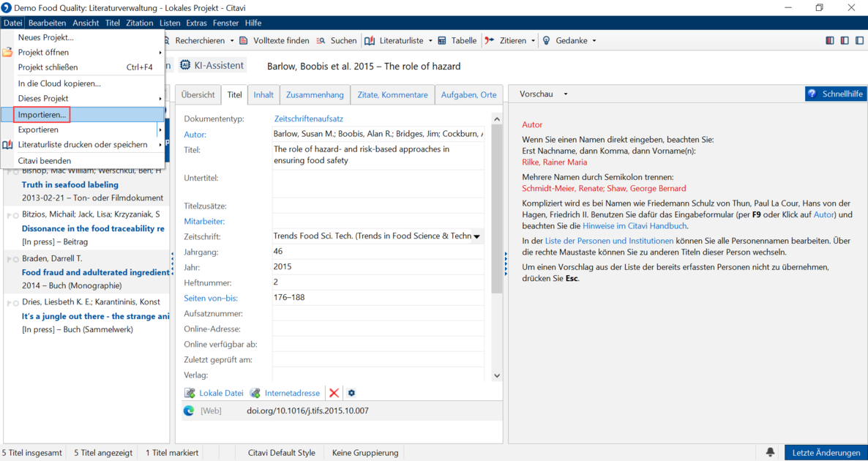Click into the Untertitel field

coord(378,183)
